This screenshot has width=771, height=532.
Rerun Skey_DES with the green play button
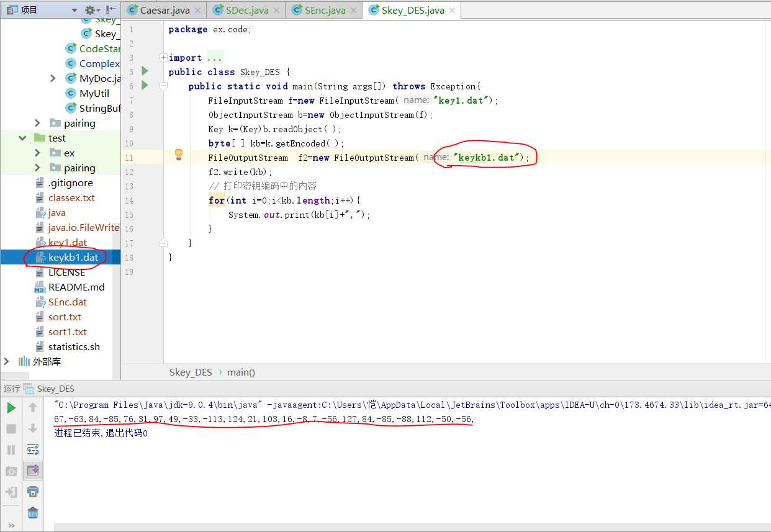11,408
